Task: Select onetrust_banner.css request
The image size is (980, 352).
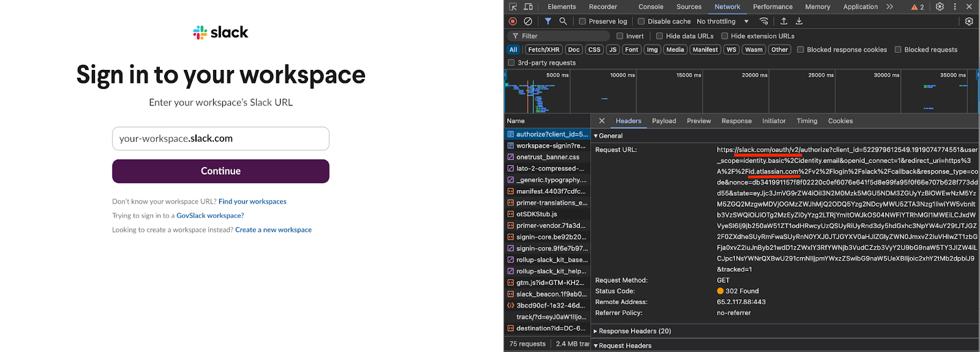Action: click(x=548, y=157)
